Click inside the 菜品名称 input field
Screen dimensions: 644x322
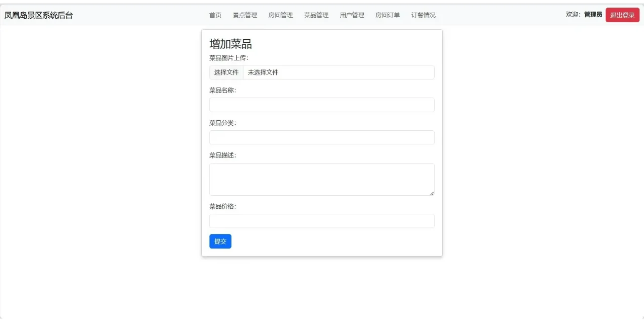321,105
